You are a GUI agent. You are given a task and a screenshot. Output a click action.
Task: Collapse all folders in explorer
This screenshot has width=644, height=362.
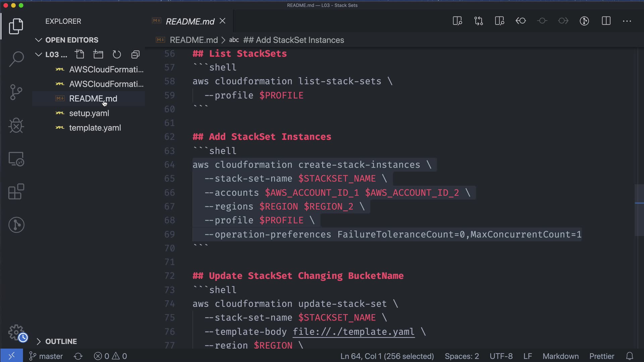pyautogui.click(x=136, y=54)
